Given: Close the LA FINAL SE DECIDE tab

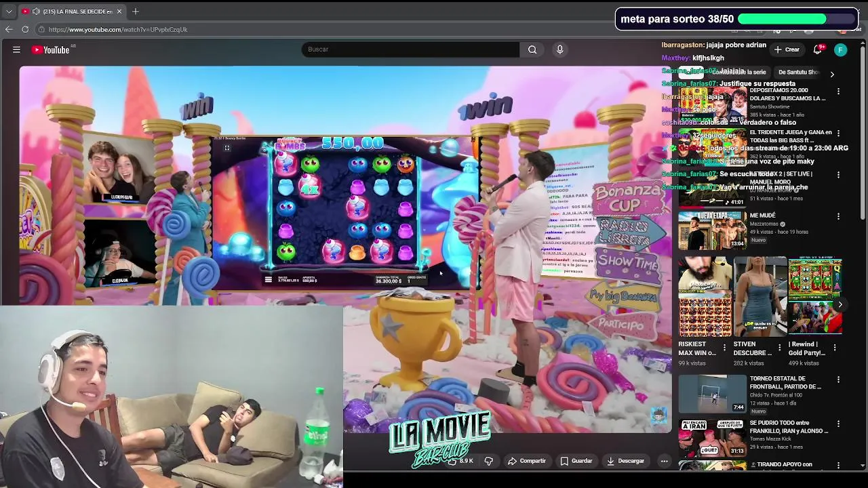Looking at the screenshot, I should [x=119, y=12].
